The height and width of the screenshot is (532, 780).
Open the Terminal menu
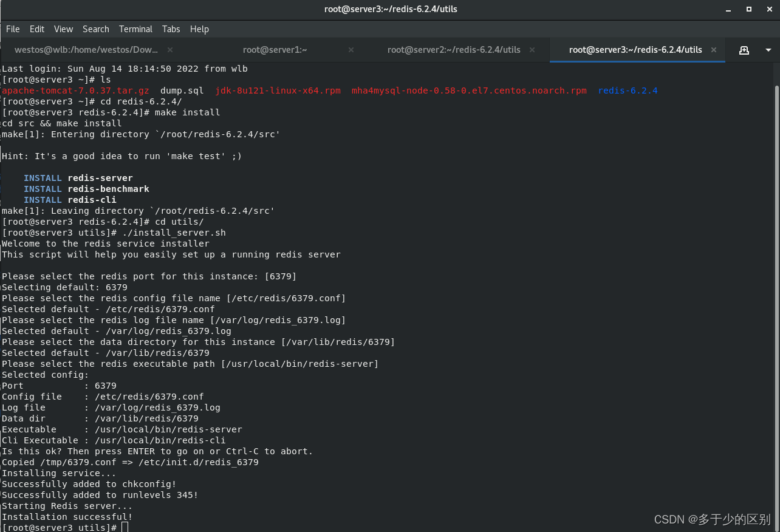pos(135,29)
